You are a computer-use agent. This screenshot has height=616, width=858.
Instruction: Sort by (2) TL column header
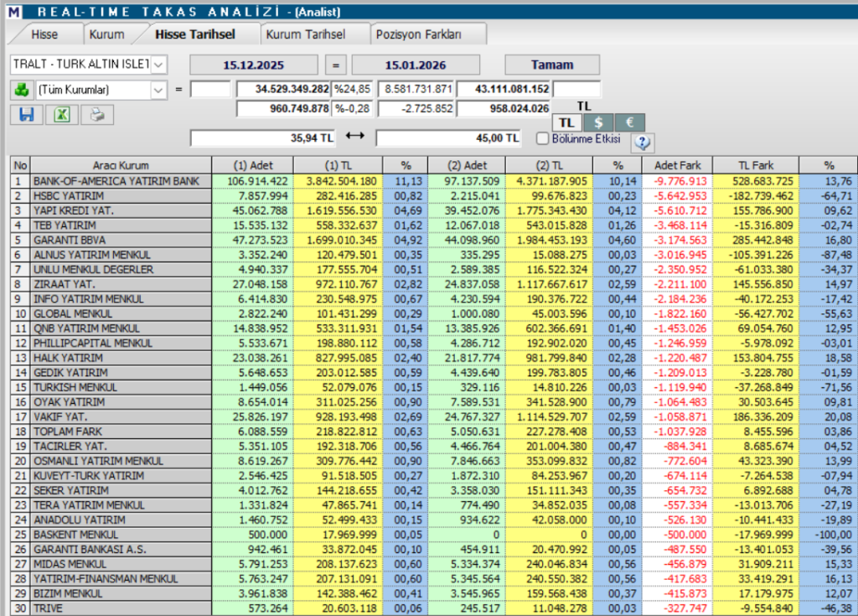(x=550, y=165)
